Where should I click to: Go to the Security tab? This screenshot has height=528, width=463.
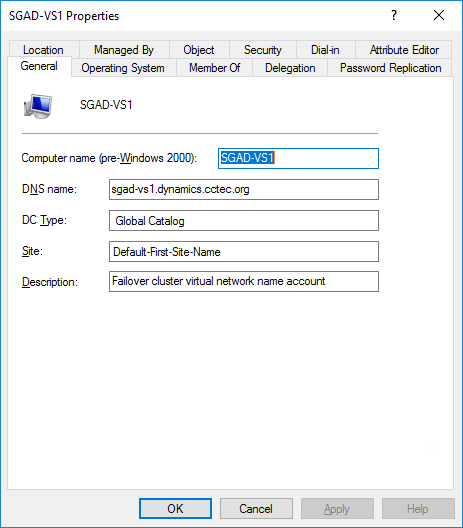pos(263,50)
